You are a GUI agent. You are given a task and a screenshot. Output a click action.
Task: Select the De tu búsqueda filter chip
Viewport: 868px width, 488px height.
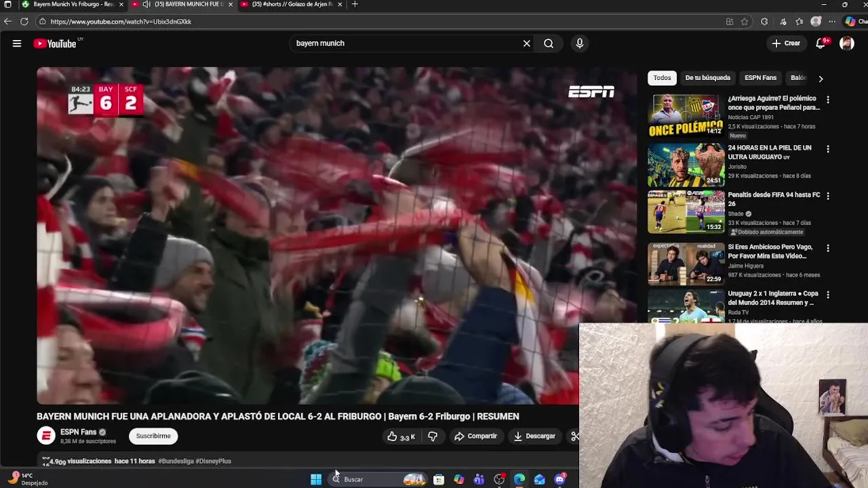coord(707,78)
